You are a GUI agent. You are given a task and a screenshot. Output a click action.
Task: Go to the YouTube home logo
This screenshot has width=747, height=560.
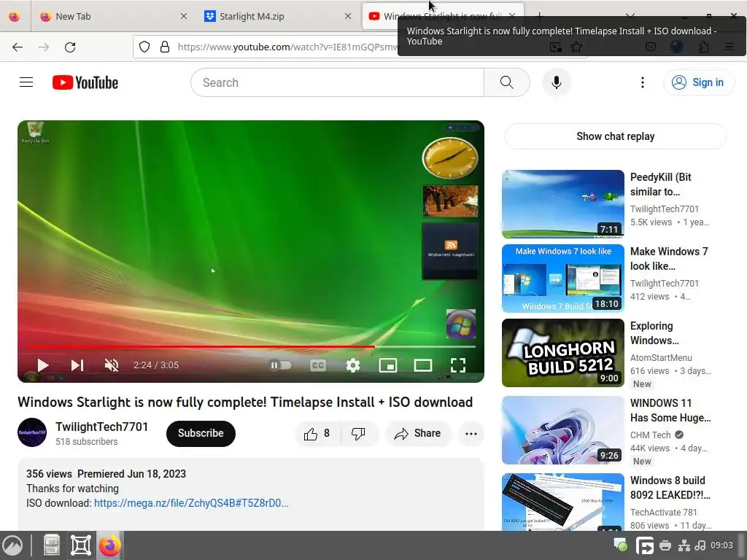(x=85, y=82)
